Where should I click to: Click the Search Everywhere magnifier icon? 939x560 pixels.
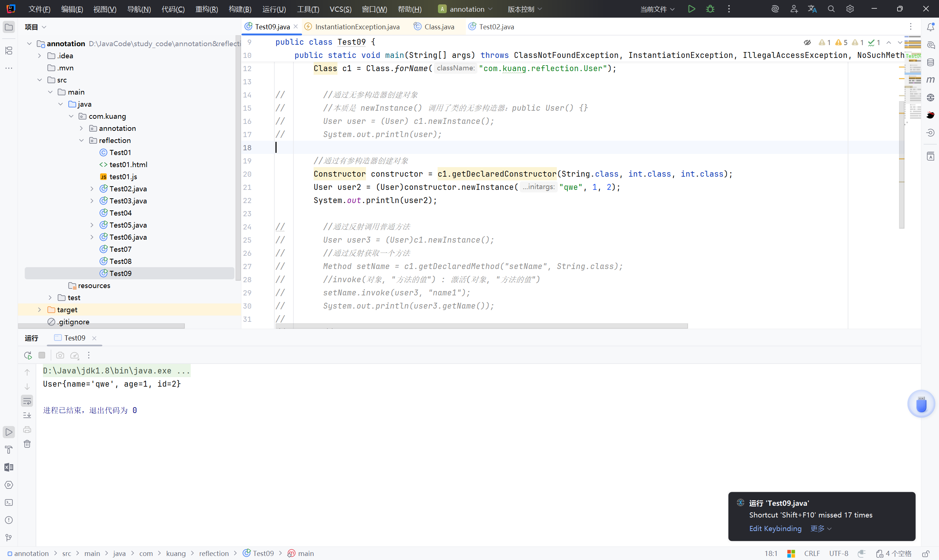click(x=831, y=9)
